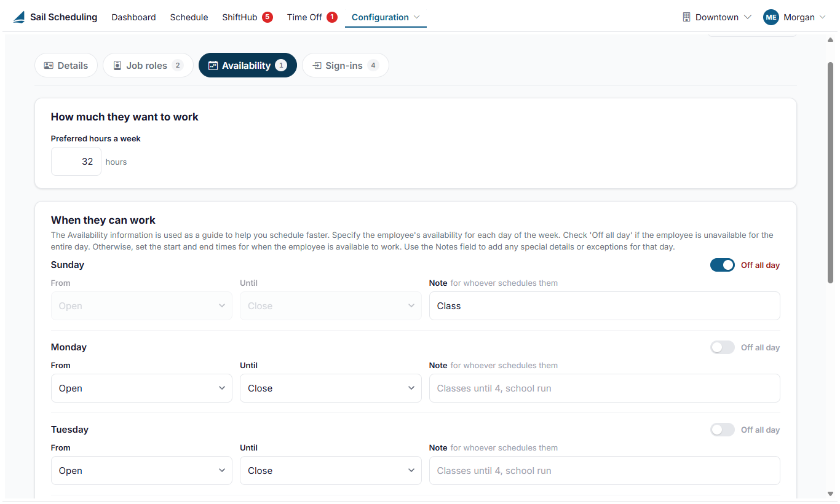Open Monday's From time dropdown
Image resolution: width=840 pixels, height=504 pixels.
coord(141,388)
